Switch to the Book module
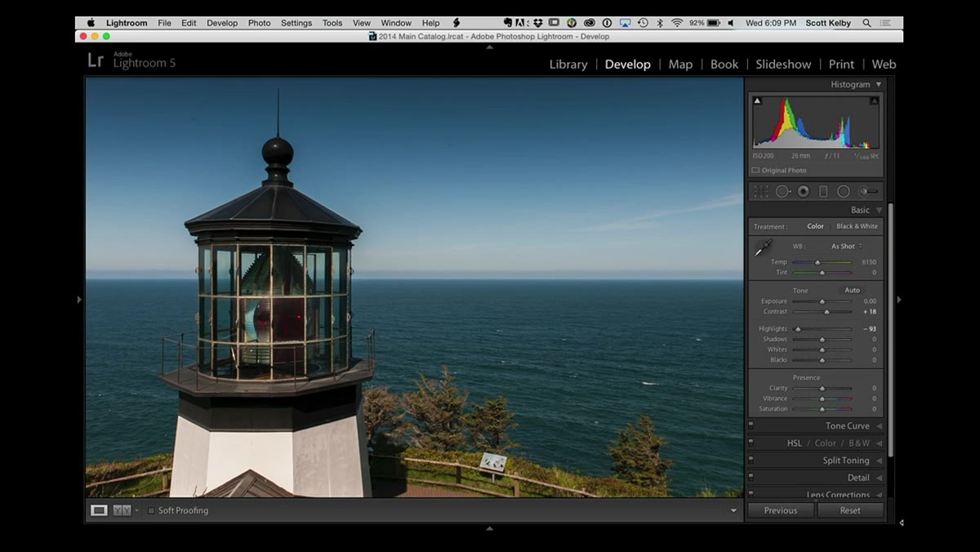Screen dimensions: 980x552 click(x=724, y=65)
